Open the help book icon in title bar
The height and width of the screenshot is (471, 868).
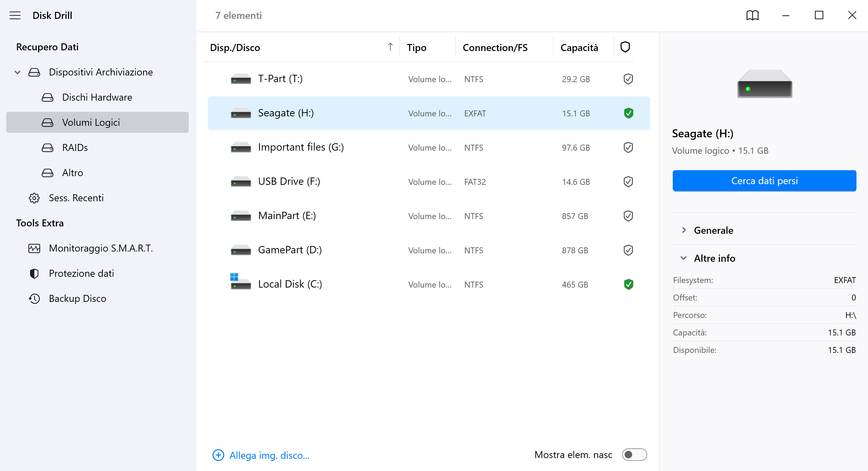pyautogui.click(x=752, y=15)
